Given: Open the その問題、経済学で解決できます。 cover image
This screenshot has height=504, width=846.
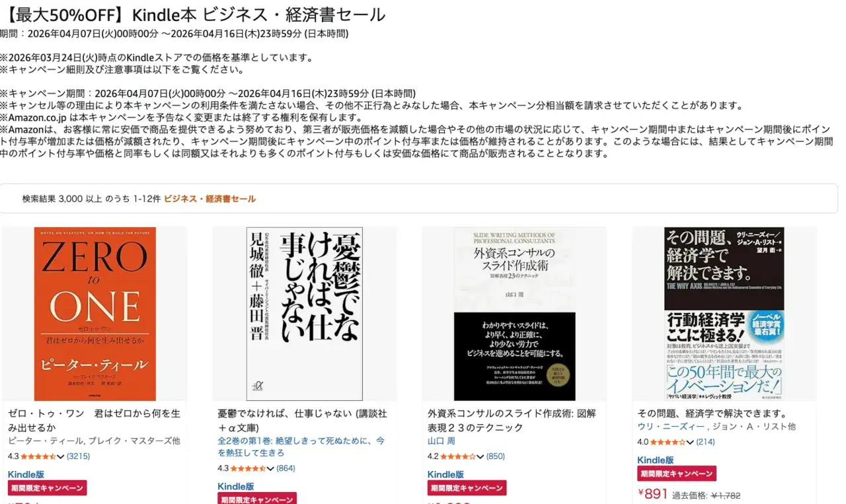Looking at the screenshot, I should pos(724,314).
